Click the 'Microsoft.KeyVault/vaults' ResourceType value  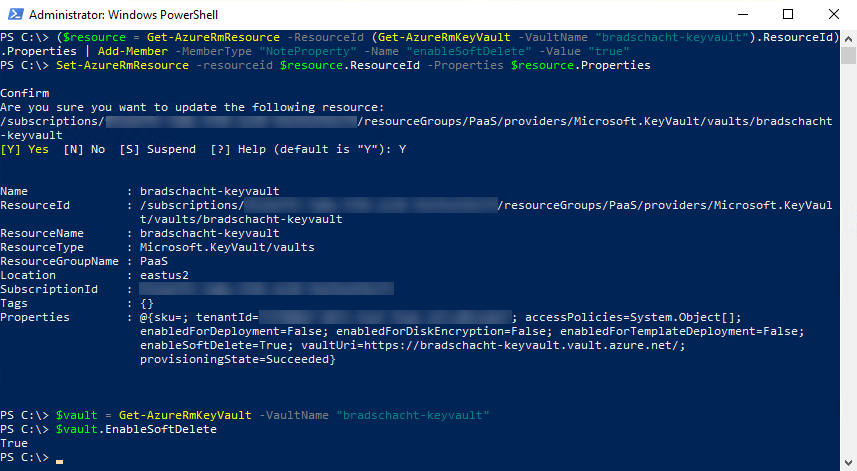(227, 247)
